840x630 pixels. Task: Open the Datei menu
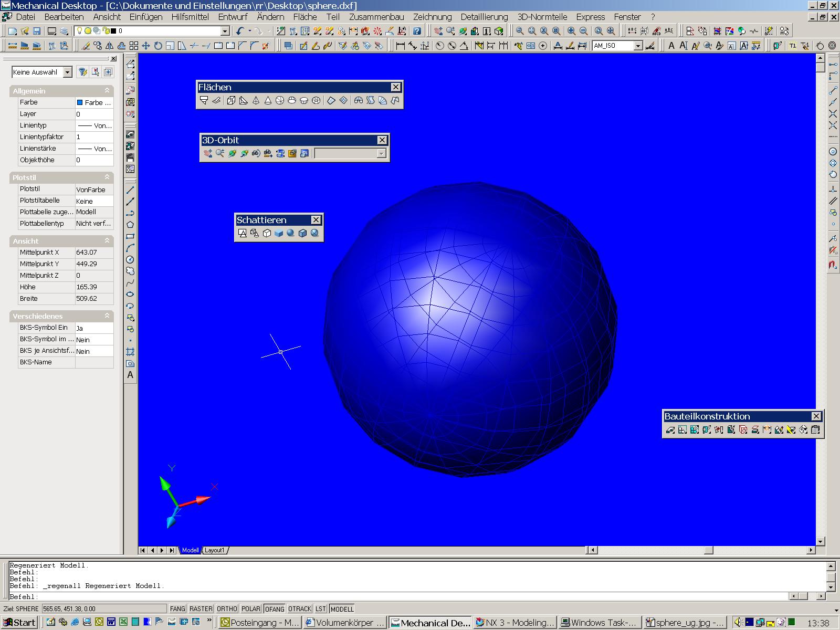click(26, 17)
